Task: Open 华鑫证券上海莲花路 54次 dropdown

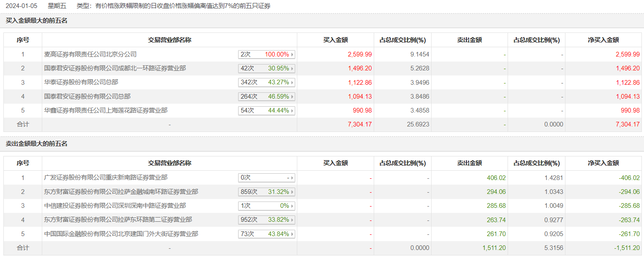Action: pyautogui.click(x=266, y=110)
